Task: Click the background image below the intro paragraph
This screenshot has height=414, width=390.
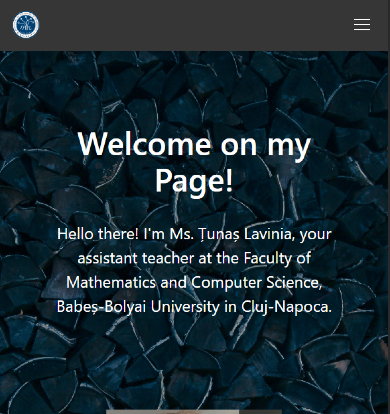Action: 194,360
